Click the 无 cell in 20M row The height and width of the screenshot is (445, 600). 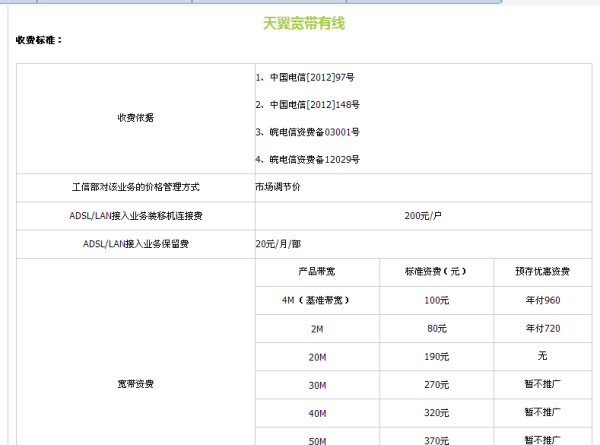click(x=543, y=356)
